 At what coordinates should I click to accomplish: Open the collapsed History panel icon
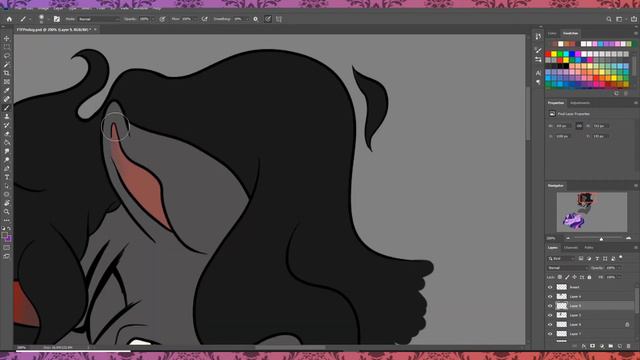538,36
